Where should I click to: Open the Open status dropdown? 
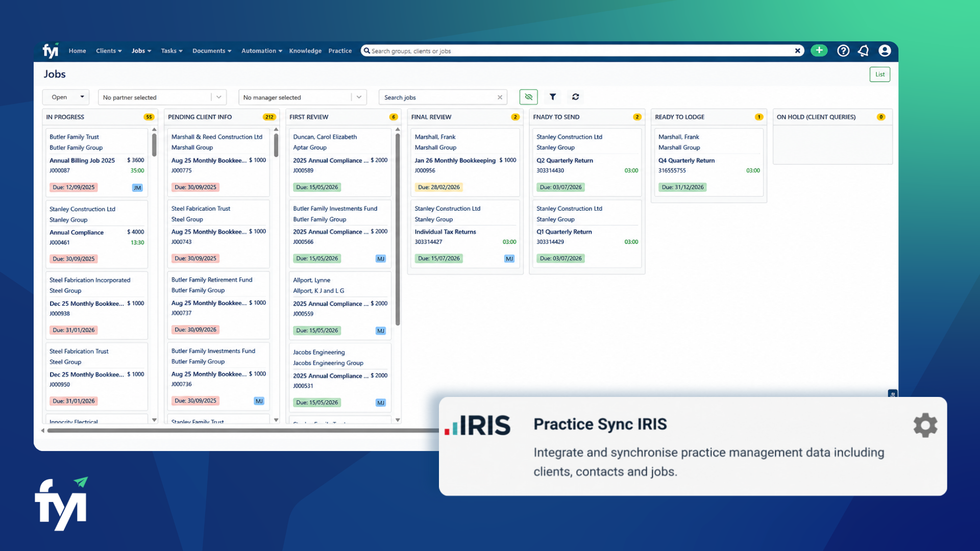(66, 97)
